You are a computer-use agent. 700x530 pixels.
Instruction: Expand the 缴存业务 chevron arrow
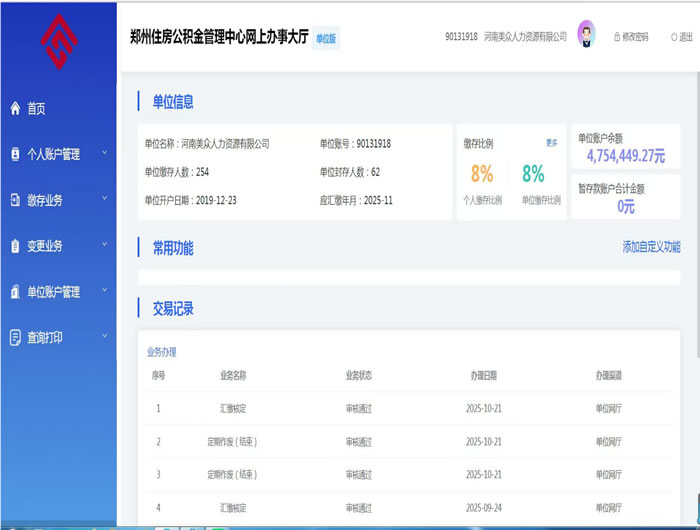(104, 200)
